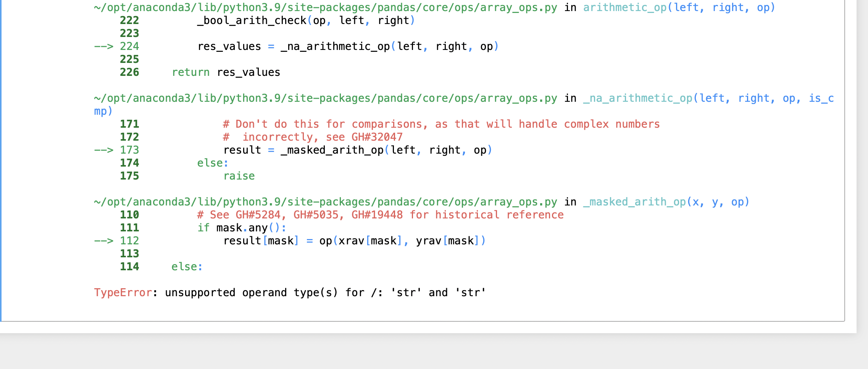Click the comment mentioning GH#32047
Viewport: 868px width, 369px height.
click(313, 137)
